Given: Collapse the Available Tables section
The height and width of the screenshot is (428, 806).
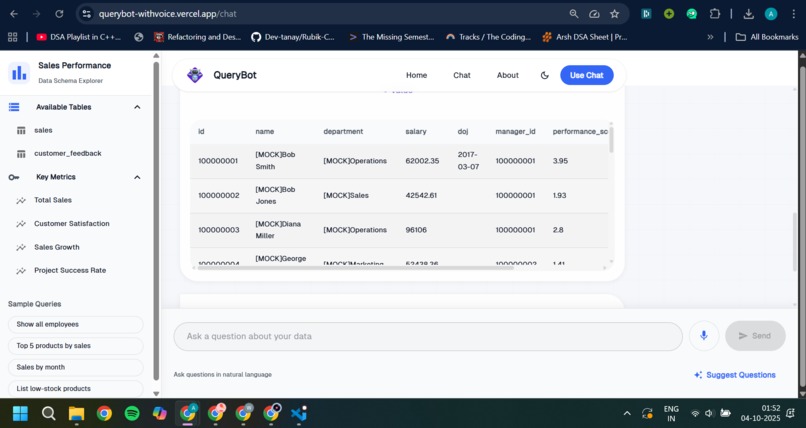Looking at the screenshot, I should tap(137, 107).
